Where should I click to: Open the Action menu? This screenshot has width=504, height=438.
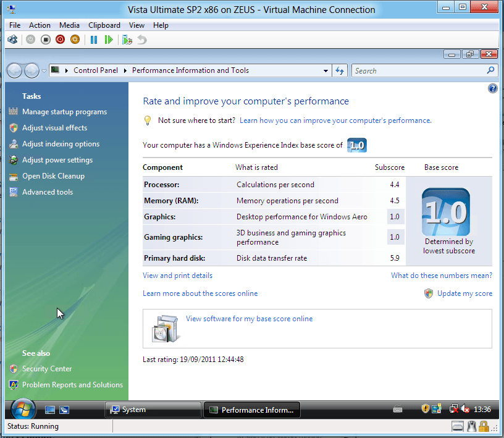pos(40,25)
